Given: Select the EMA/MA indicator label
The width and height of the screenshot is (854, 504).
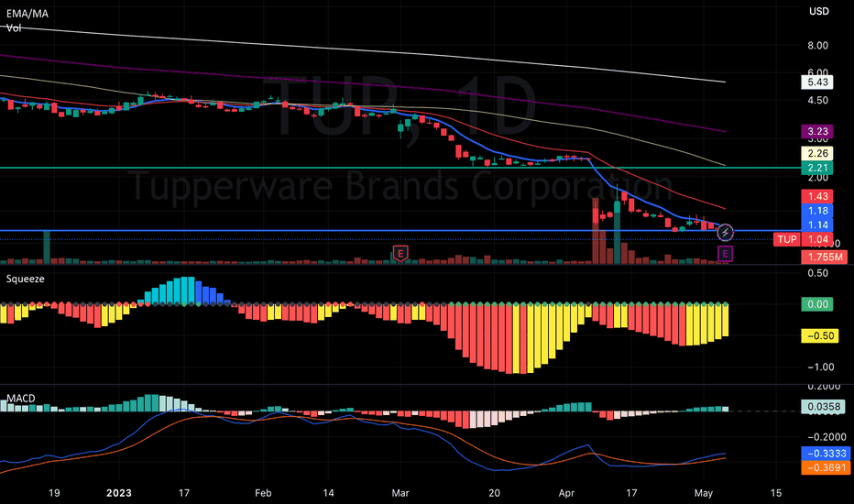Looking at the screenshot, I should coord(27,14).
